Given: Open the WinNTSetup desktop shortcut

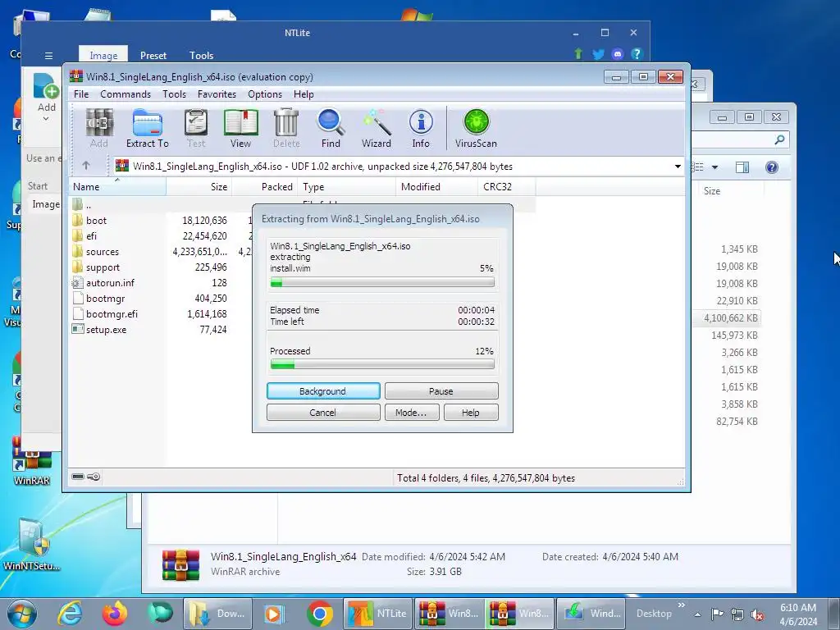Looking at the screenshot, I should tap(32, 545).
